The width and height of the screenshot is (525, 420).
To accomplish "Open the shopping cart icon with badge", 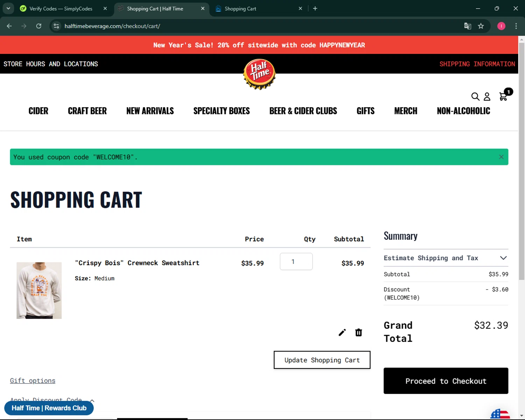I will (505, 95).
